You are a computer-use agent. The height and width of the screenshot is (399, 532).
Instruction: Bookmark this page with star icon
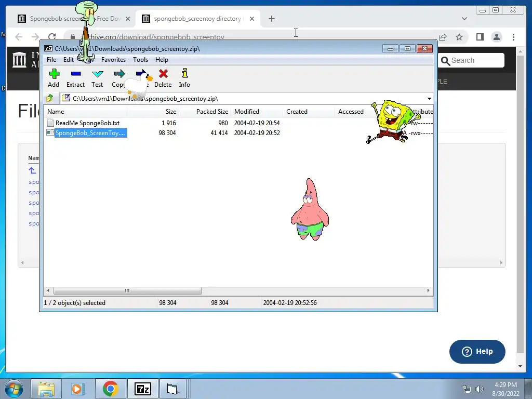(x=459, y=37)
